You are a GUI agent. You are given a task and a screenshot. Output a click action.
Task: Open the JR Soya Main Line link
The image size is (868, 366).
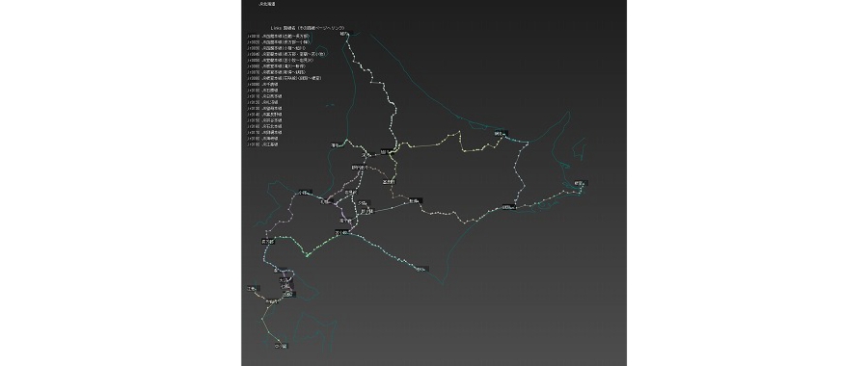click(264, 120)
